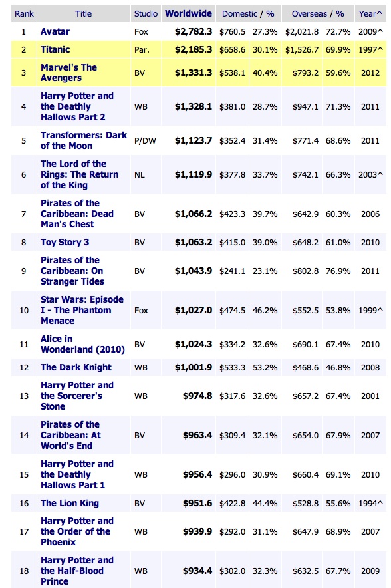Sort by Year^ column header
391x588 pixels.
tap(370, 14)
